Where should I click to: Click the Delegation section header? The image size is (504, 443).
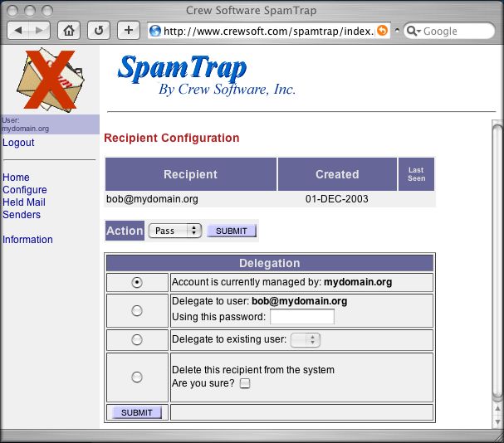coord(270,263)
